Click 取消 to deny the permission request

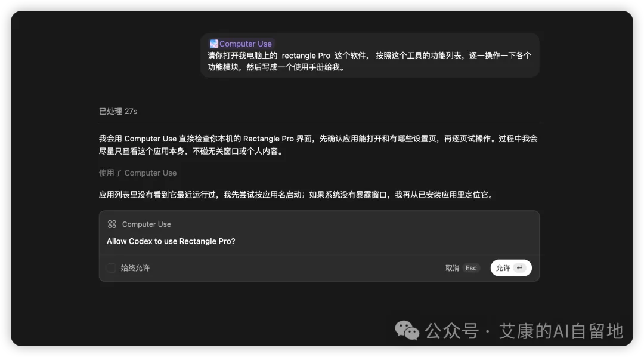tap(452, 268)
